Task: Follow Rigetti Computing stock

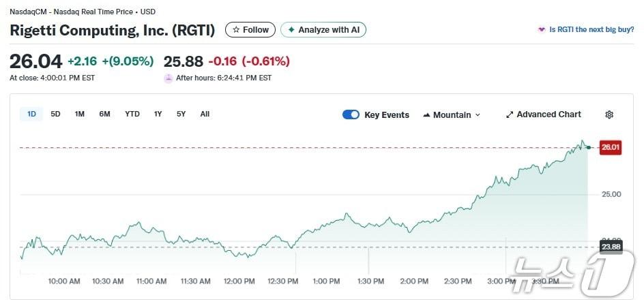Action: tap(250, 30)
